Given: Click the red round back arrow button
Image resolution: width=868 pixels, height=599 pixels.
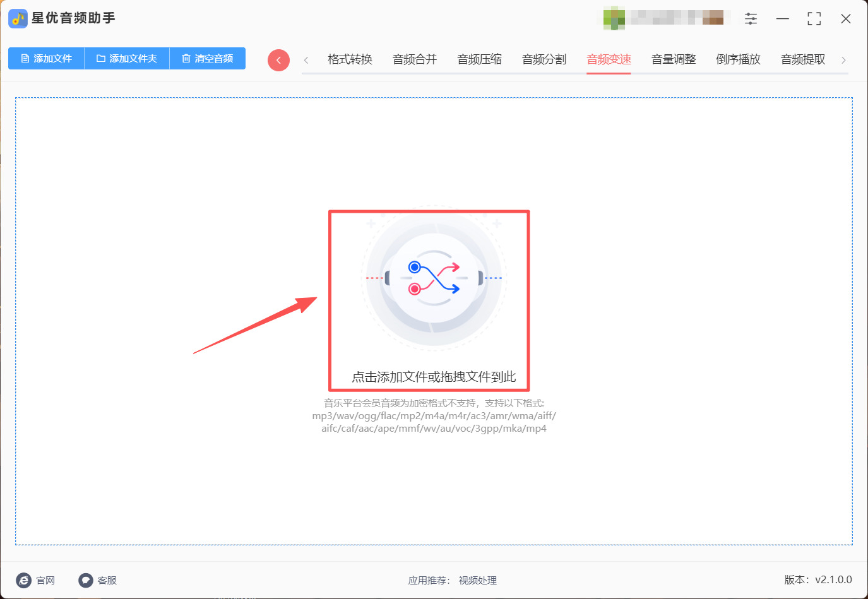Looking at the screenshot, I should pyautogui.click(x=278, y=60).
